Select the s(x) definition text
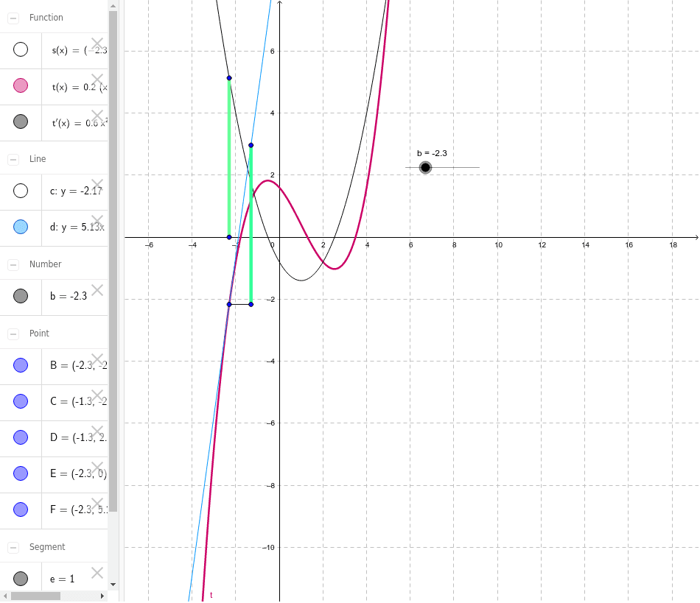The width and height of the screenshot is (700, 603). click(x=80, y=50)
